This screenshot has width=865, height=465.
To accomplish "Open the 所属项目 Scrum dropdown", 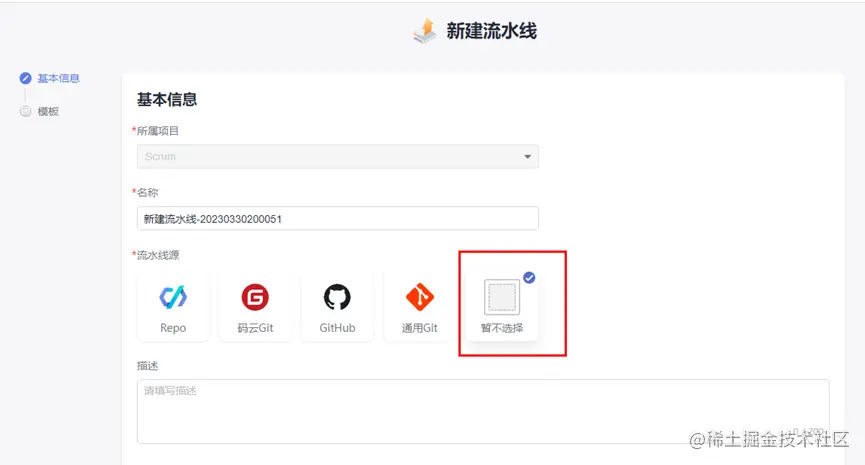I will (338, 157).
